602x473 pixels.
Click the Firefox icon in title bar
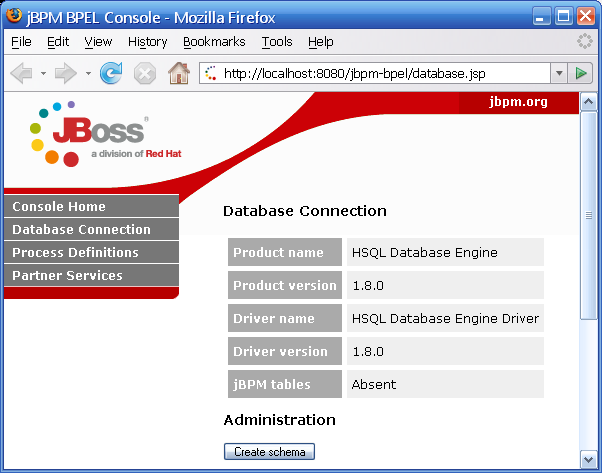point(14,16)
